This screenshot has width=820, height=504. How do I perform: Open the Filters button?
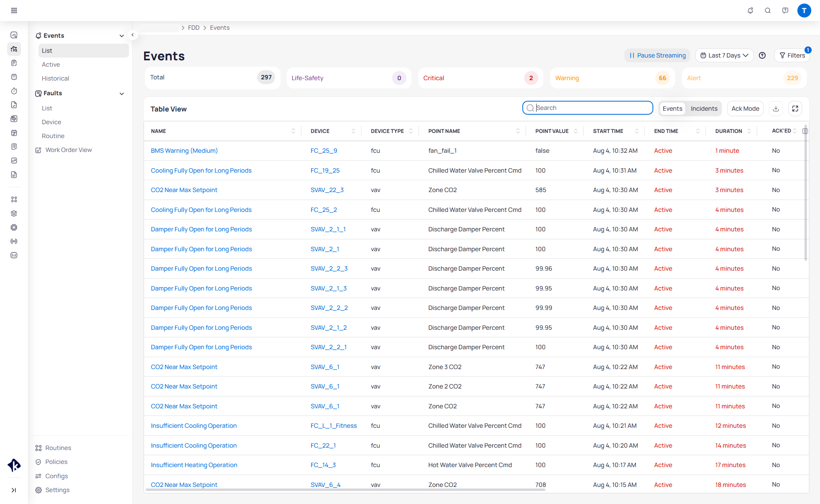792,56
